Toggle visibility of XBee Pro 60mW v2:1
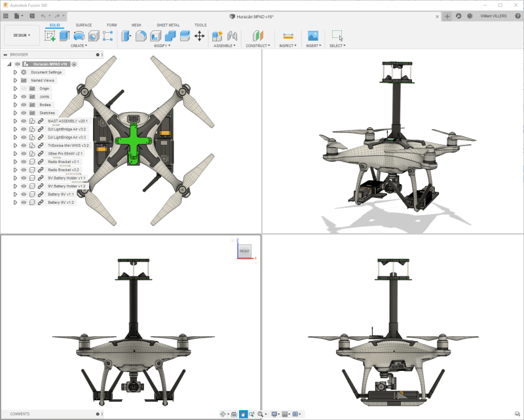 pos(24,153)
